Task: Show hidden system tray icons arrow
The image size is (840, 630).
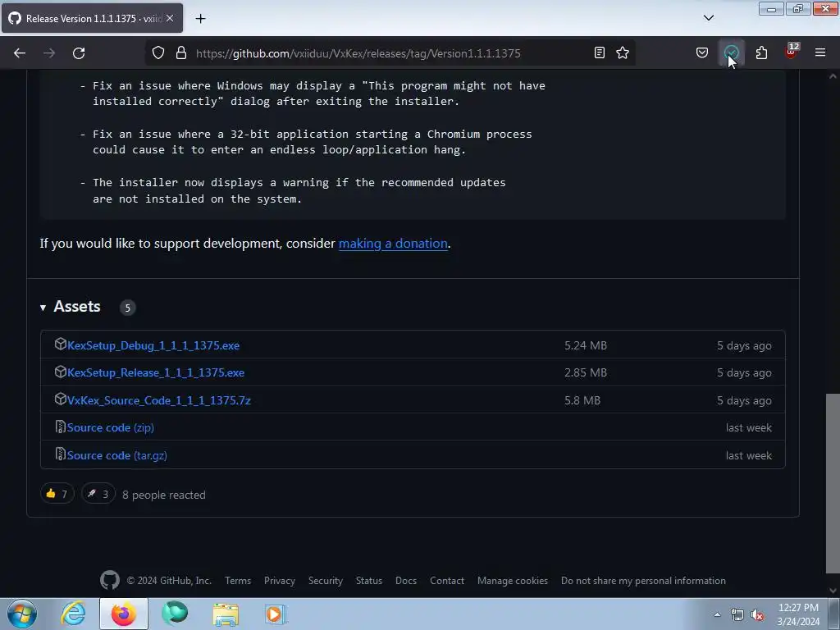Action: (717, 614)
